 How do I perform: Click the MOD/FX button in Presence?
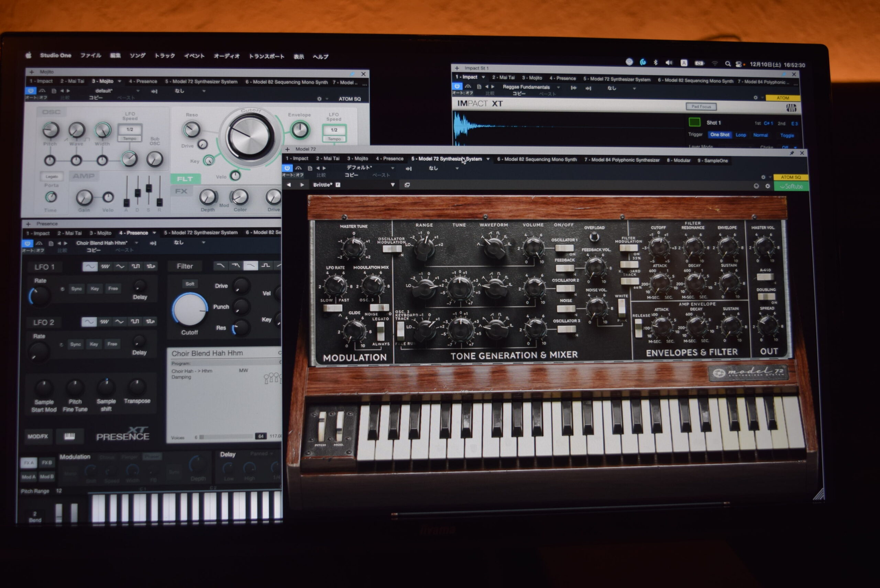point(38,436)
